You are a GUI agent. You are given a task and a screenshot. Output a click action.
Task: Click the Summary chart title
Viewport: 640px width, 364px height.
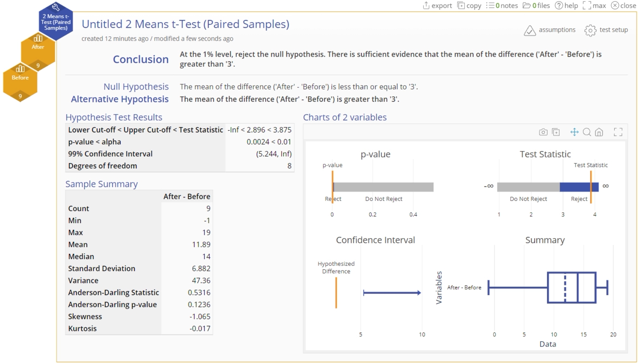(545, 240)
